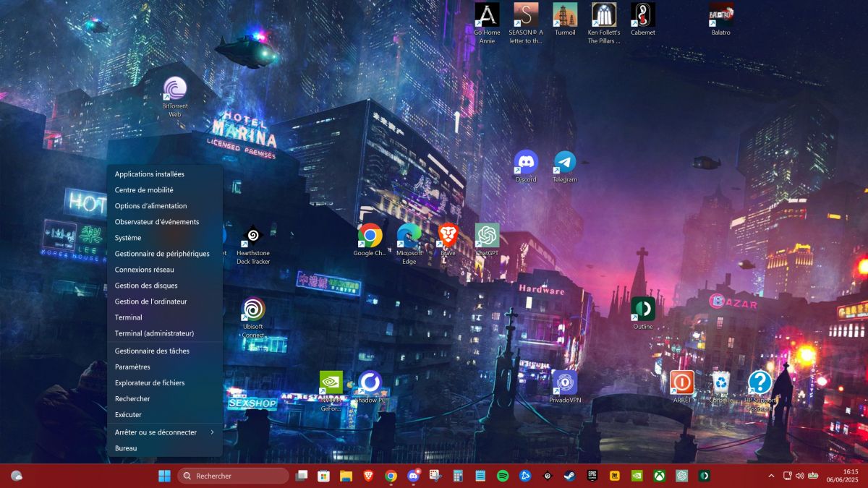The height and width of the screenshot is (488, 868).
Task: Select the Discord desktop shortcut
Action: coord(526,166)
